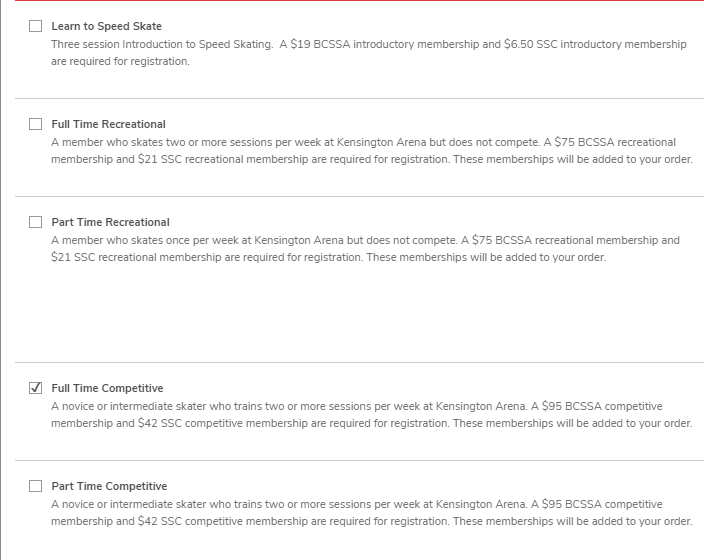The image size is (707, 560).
Task: Enable the Full Time Recreational checkbox
Action: tap(36, 124)
